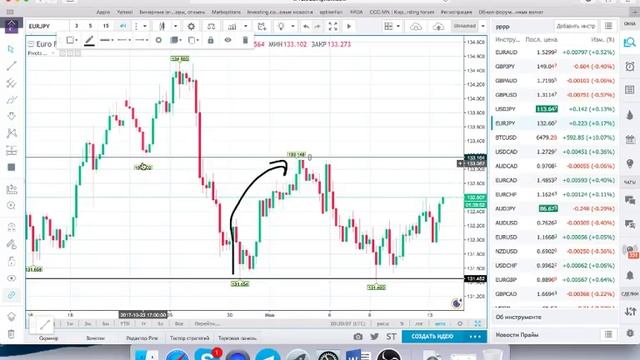
Task: Open calendar icon in right sidebar
Action: tap(630, 139)
